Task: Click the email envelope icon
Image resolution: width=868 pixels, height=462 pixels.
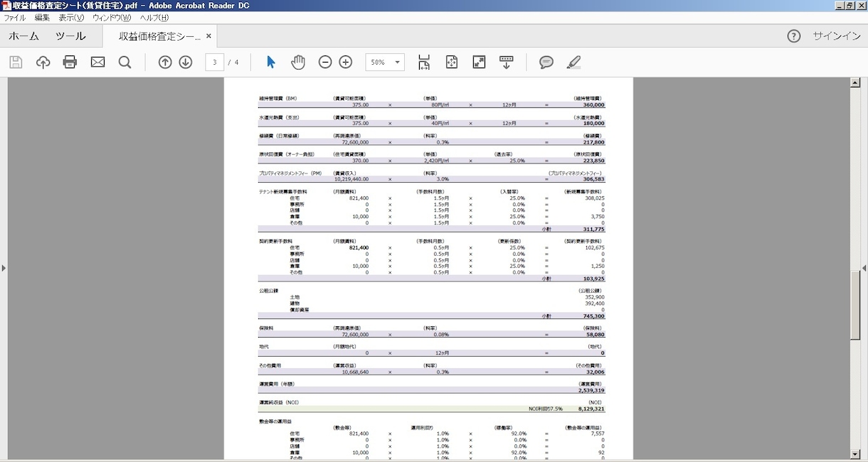Action: pos(97,63)
